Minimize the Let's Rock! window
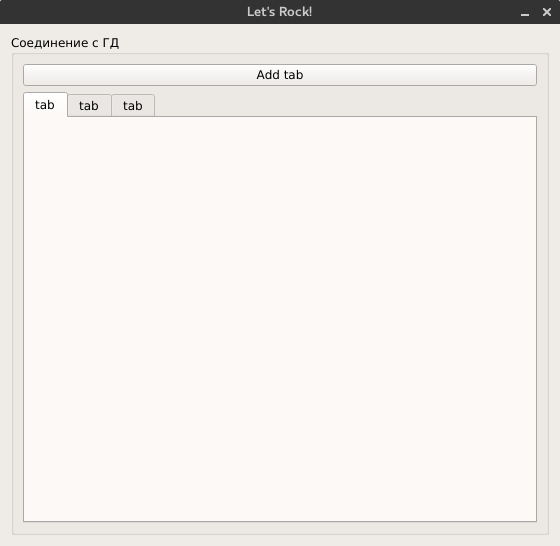This screenshot has height=546, width=560. pyautogui.click(x=525, y=12)
